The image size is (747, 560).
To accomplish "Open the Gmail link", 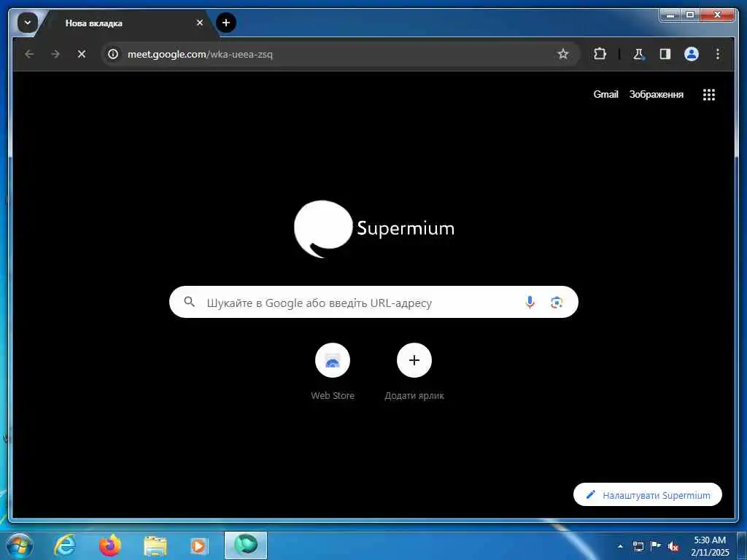I will [605, 94].
